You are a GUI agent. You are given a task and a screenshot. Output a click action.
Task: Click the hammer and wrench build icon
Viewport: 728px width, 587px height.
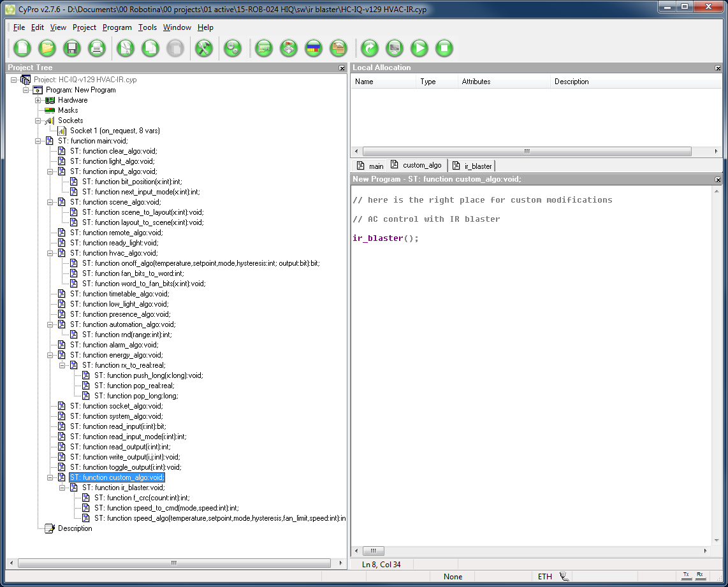(203, 48)
